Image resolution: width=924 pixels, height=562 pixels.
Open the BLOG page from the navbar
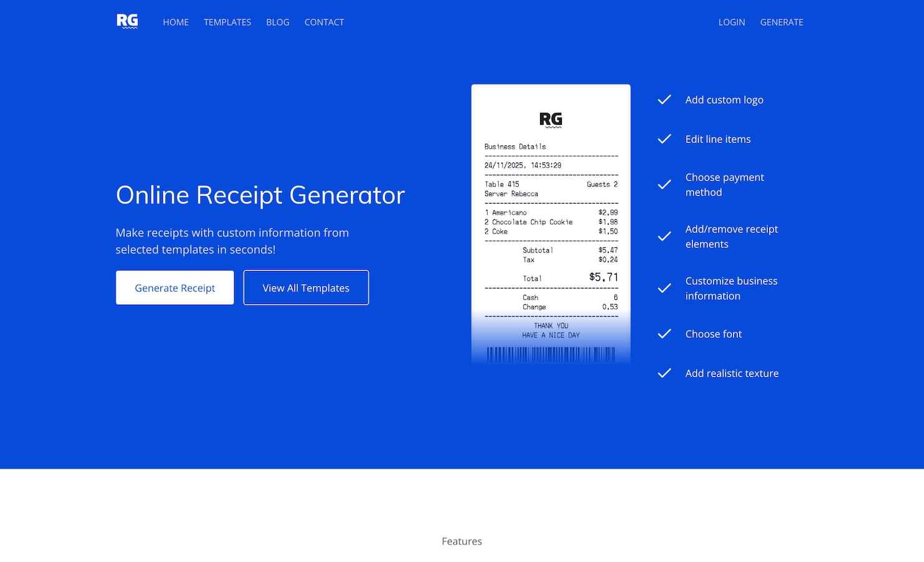click(x=277, y=22)
